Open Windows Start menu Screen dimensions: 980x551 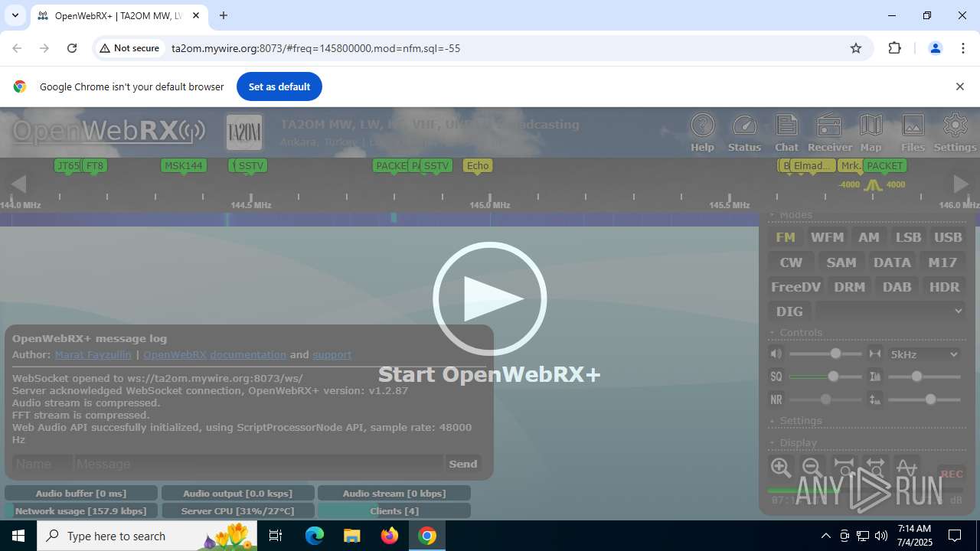click(18, 536)
